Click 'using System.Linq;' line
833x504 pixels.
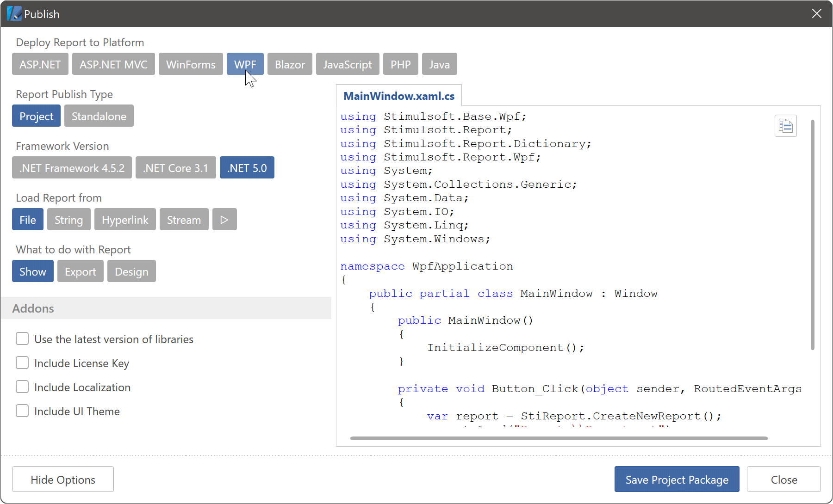(x=404, y=225)
